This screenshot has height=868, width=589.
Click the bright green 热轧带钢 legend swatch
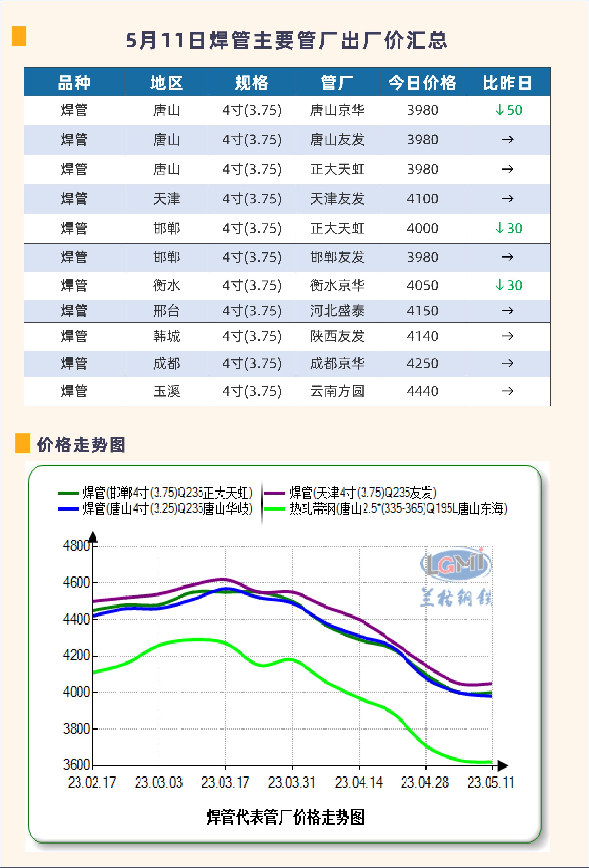pyautogui.click(x=275, y=509)
